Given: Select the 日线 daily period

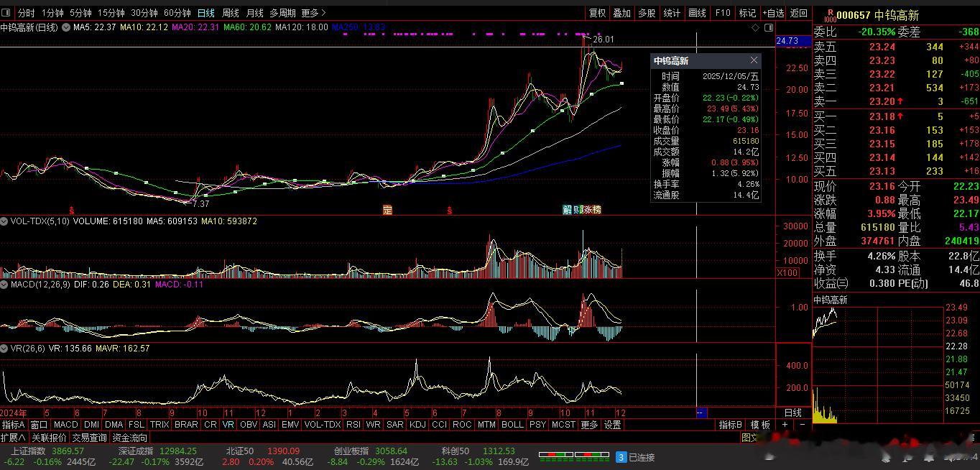Looking at the screenshot, I should [x=206, y=13].
